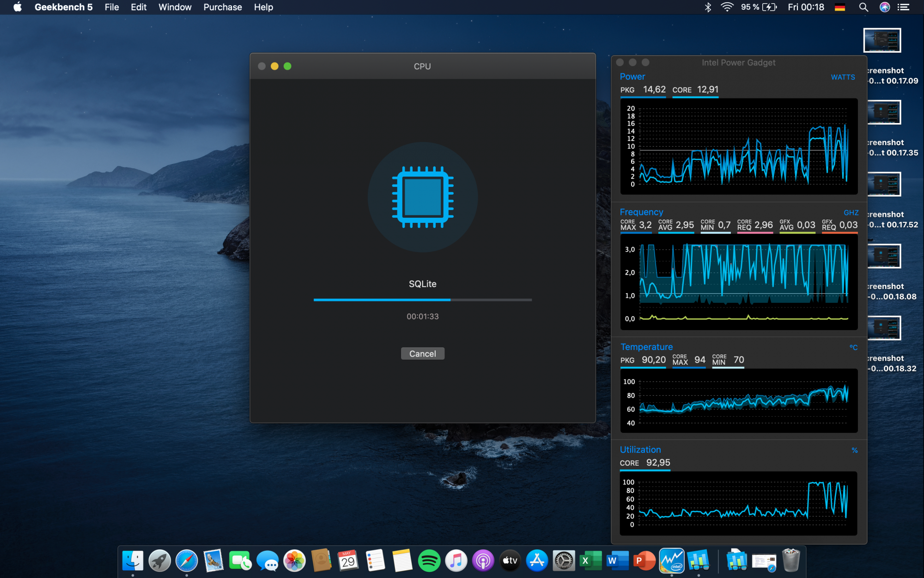Select the screenshot 00.17.09 desktop thumbnail
The image size is (924, 578).
[882, 41]
